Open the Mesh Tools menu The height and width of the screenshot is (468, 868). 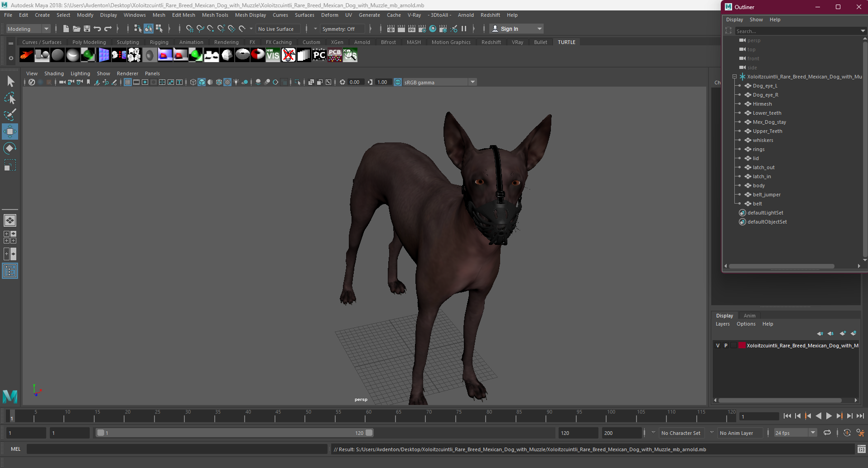tap(215, 15)
